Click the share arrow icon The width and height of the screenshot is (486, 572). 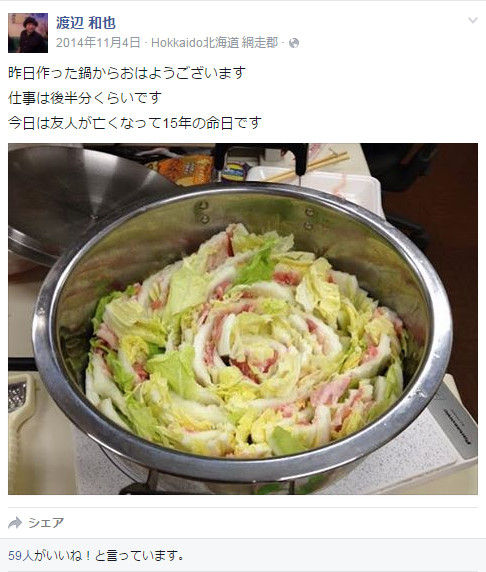click(15, 523)
